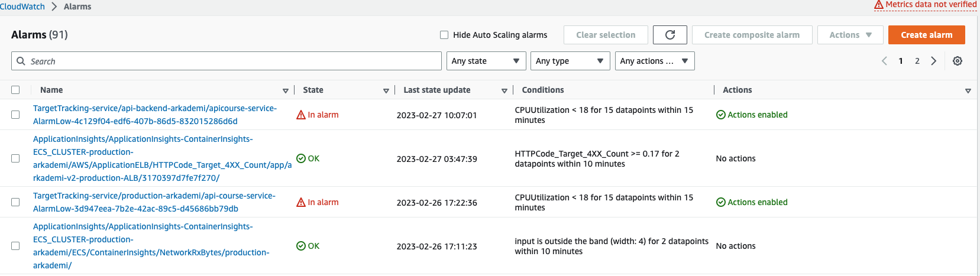Jump to page 2 of alarms
The height and width of the screenshot is (276, 980).
click(x=917, y=61)
